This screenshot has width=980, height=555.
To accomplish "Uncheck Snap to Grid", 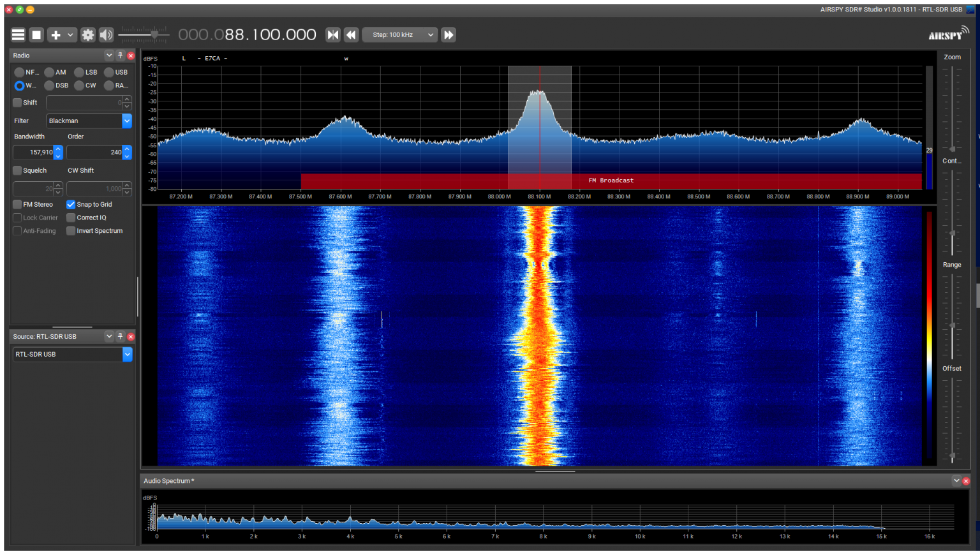I will tap(71, 205).
